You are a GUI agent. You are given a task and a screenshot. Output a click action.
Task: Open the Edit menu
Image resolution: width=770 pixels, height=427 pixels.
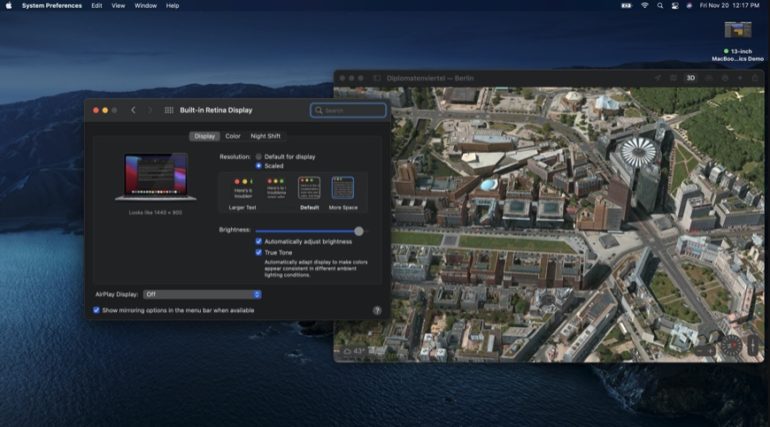pyautogui.click(x=97, y=5)
